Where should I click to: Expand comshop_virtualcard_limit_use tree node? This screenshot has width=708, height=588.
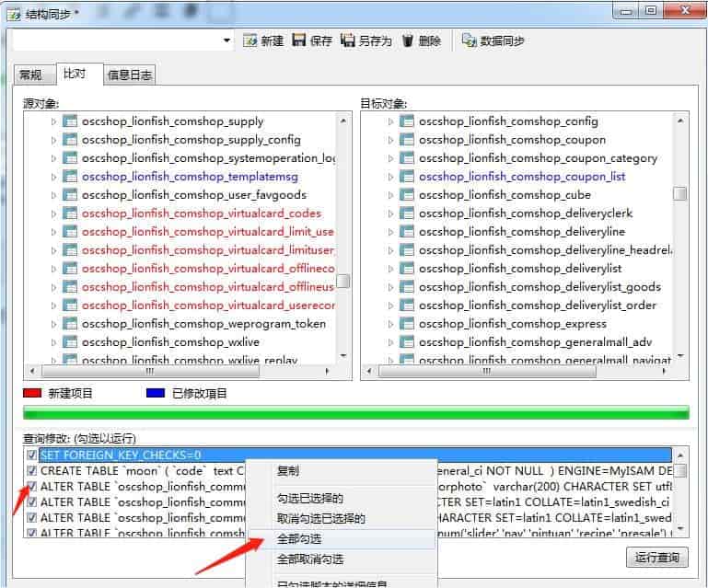click(x=53, y=232)
